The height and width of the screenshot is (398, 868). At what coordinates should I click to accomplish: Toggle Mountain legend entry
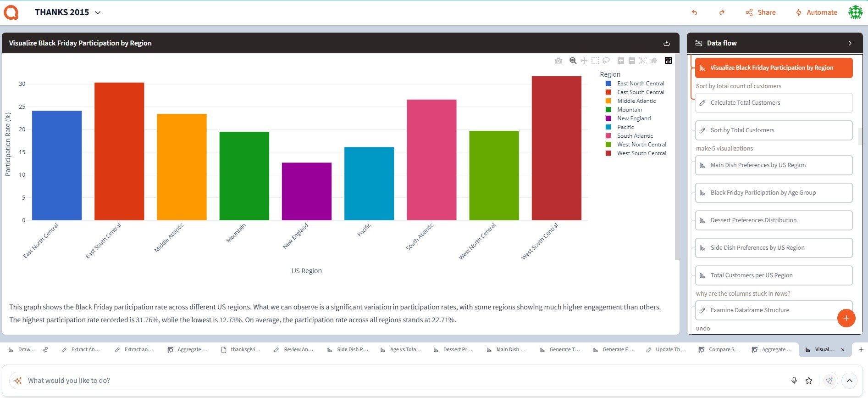click(624, 110)
